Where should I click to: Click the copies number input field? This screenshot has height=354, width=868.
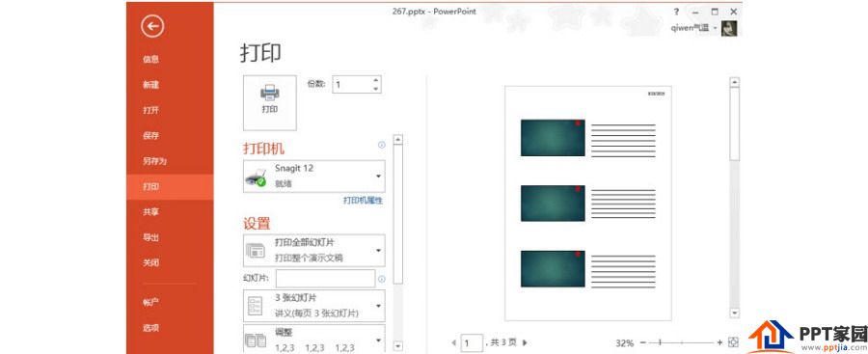tap(352, 85)
